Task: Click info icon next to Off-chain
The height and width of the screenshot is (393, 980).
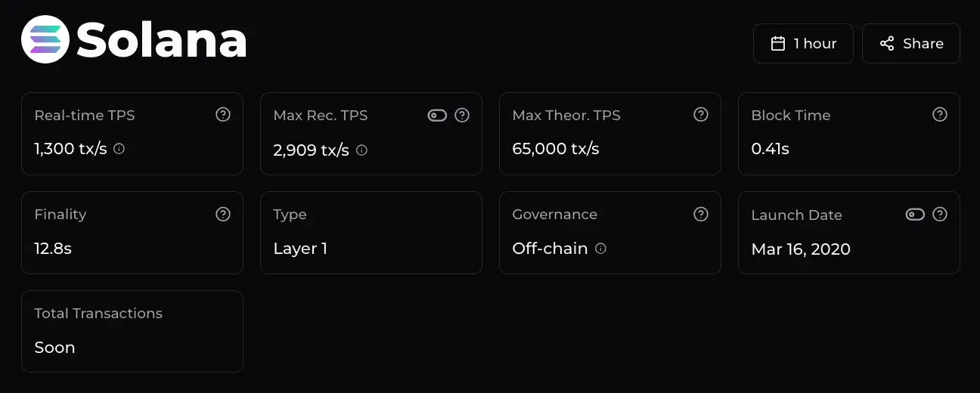Action: click(x=600, y=248)
